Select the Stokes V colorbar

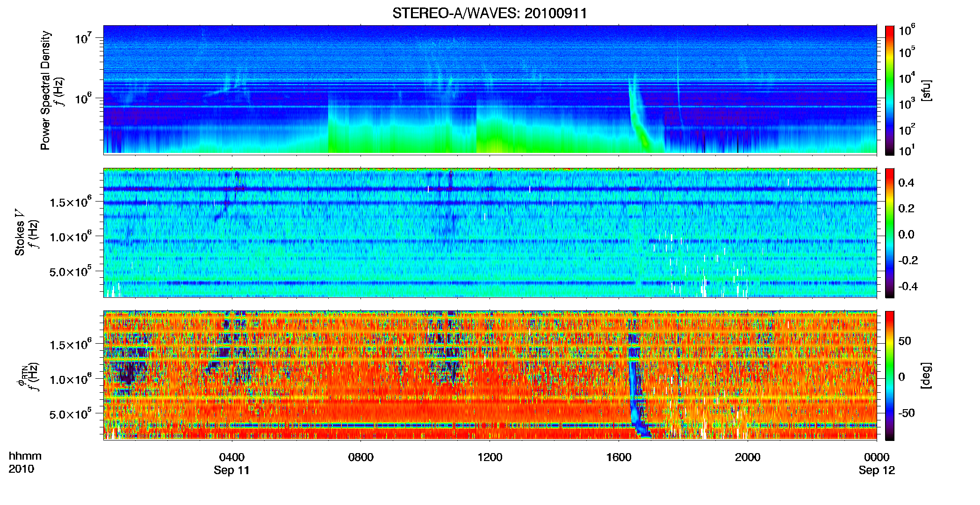click(890, 233)
